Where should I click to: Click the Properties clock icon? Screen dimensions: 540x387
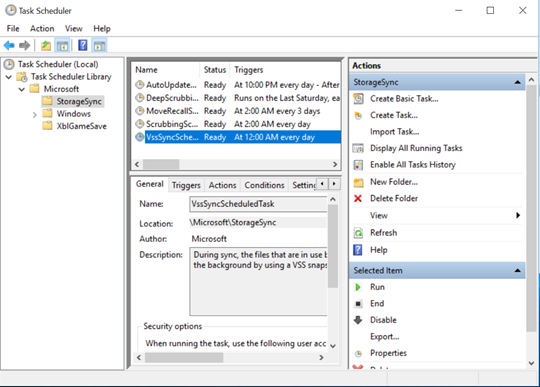click(358, 353)
